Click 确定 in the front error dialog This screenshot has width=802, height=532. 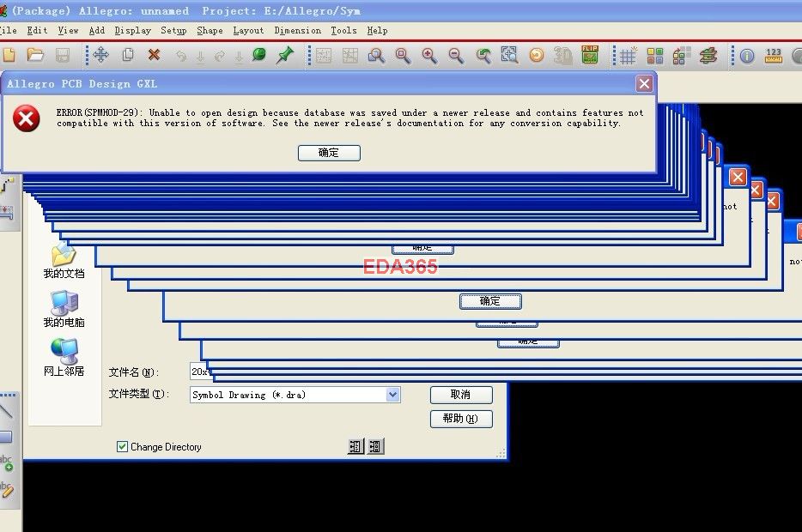pyautogui.click(x=329, y=153)
